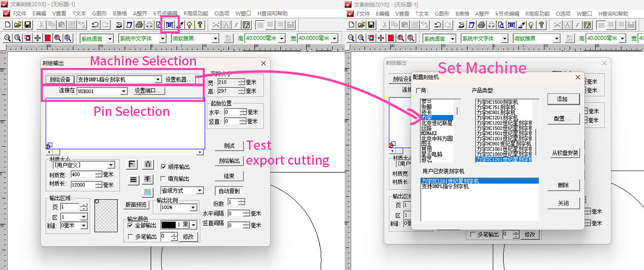The image size is (644, 270).
Task: Click the Undo icon in right window toolbar
Action: [438, 25]
